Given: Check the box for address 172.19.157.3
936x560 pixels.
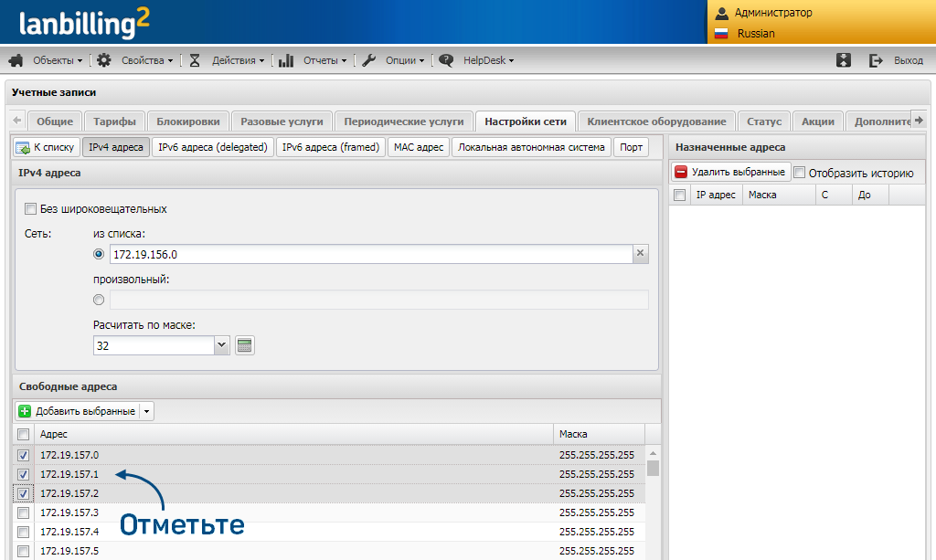Looking at the screenshot, I should click(24, 512).
